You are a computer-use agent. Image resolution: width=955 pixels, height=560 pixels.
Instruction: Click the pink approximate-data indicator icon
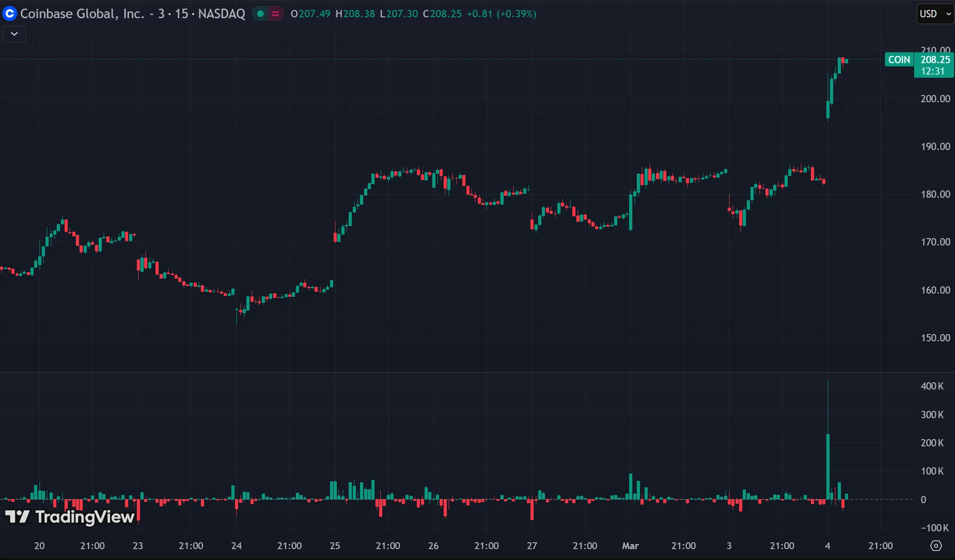click(x=275, y=14)
